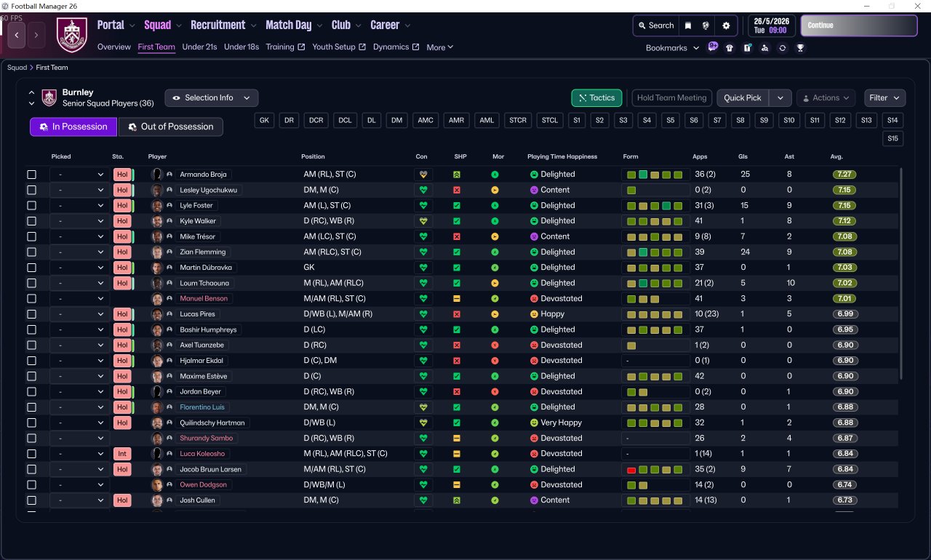Open the world globe icon
The width and height of the screenshot is (931, 560).
click(x=706, y=25)
